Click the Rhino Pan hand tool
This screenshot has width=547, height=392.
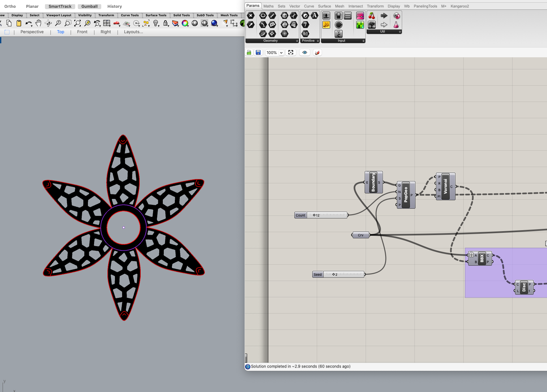click(38, 23)
